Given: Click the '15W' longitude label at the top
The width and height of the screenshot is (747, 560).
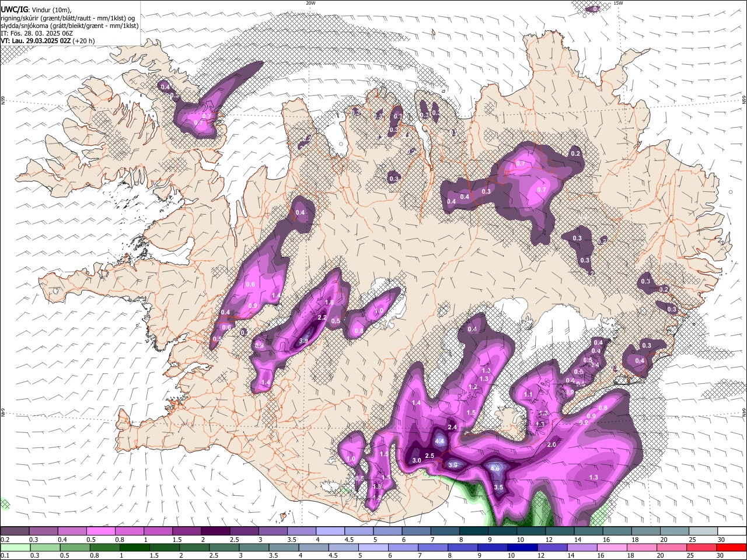Looking at the screenshot, I should 619,3.
